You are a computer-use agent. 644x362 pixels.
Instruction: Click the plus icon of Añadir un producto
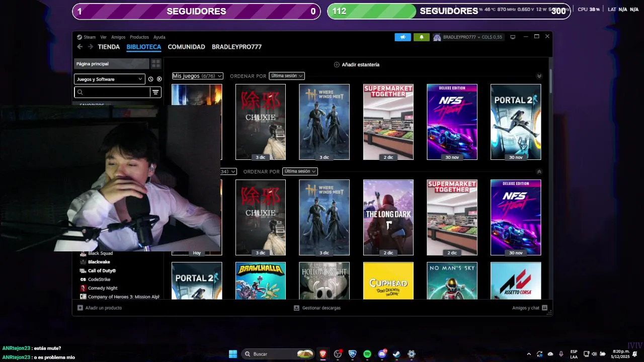pyautogui.click(x=80, y=308)
